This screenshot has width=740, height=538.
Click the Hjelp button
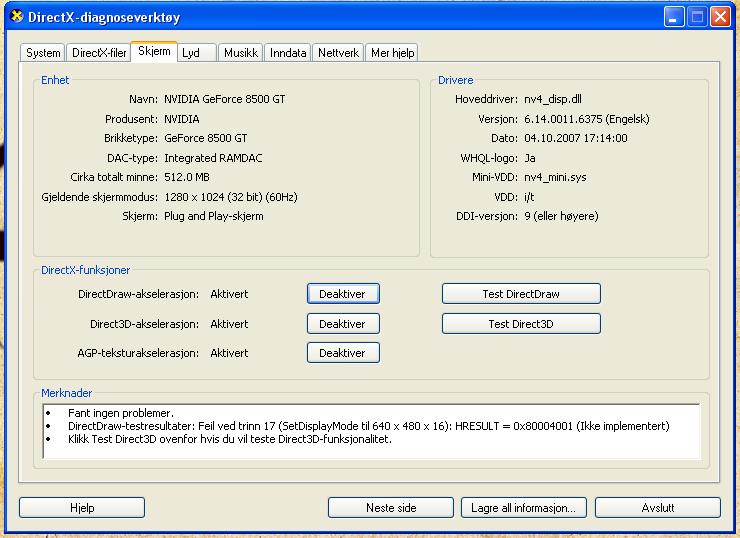pos(82,508)
